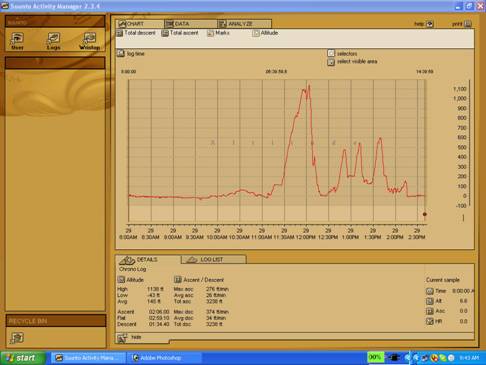Open the LOG LIST tab
Screen dimensions: 486x365
coord(214,259)
